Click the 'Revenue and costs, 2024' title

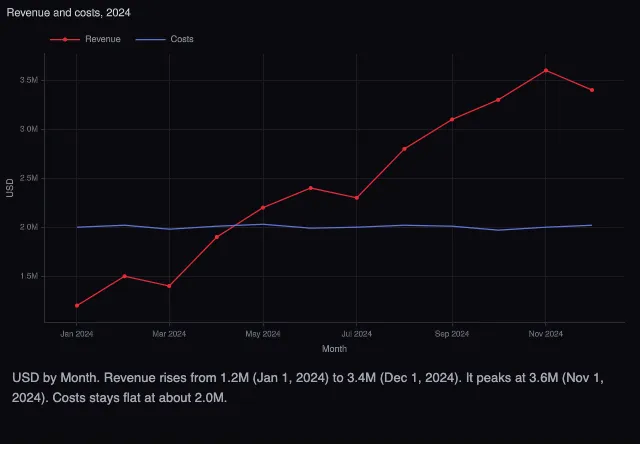point(69,13)
